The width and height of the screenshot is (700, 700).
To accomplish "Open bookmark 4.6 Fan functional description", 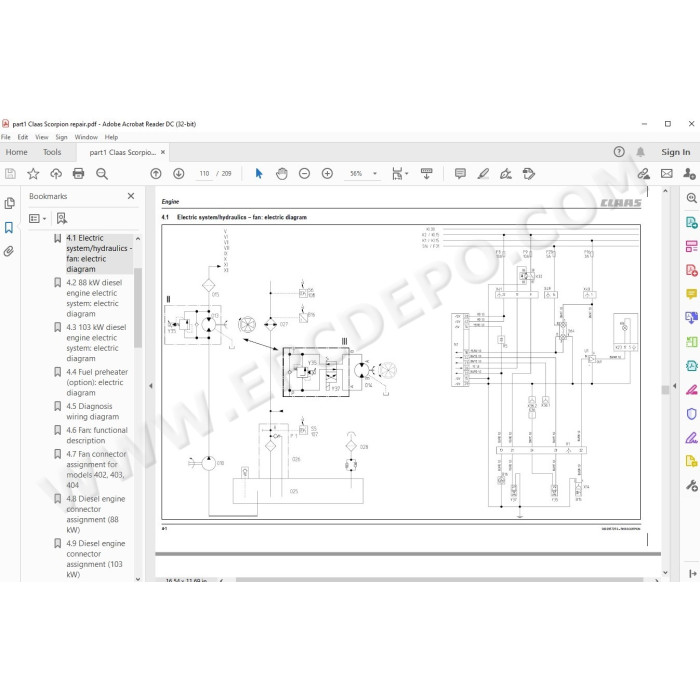I will 97,435.
